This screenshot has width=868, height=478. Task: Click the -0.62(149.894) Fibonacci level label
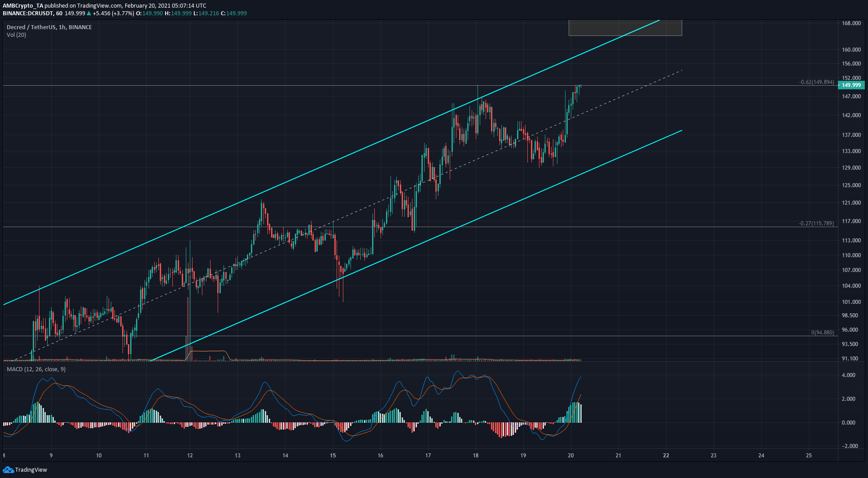(816, 82)
